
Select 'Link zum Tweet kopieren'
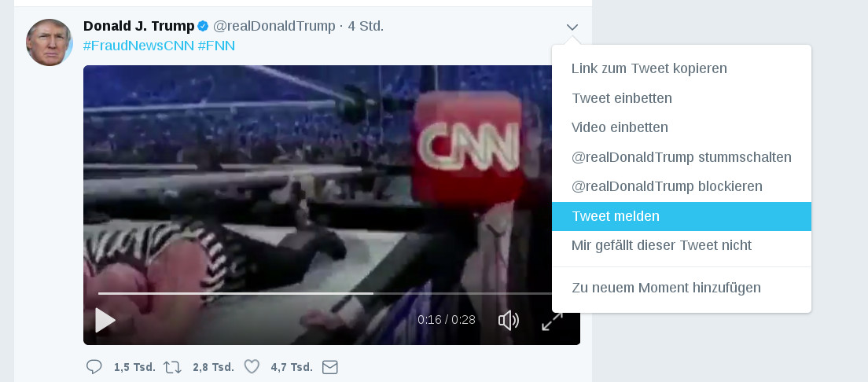click(x=649, y=68)
